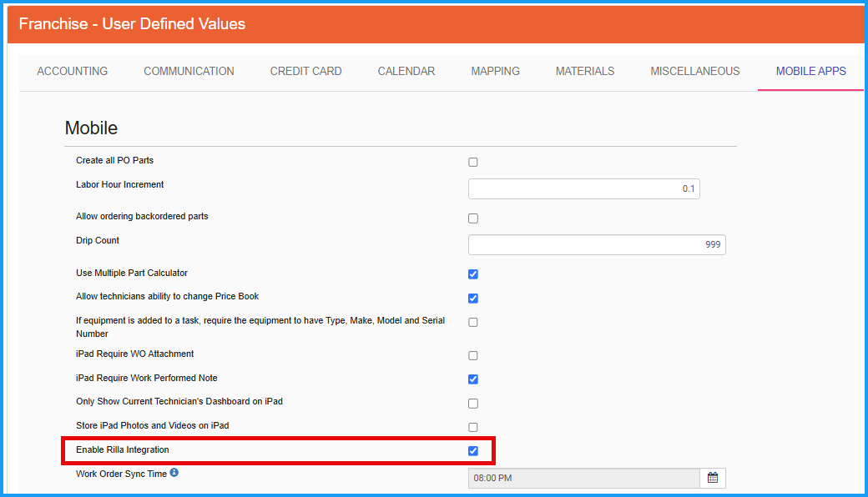868x497 pixels.
Task: Click the Drip Count label
Action: [98, 240]
